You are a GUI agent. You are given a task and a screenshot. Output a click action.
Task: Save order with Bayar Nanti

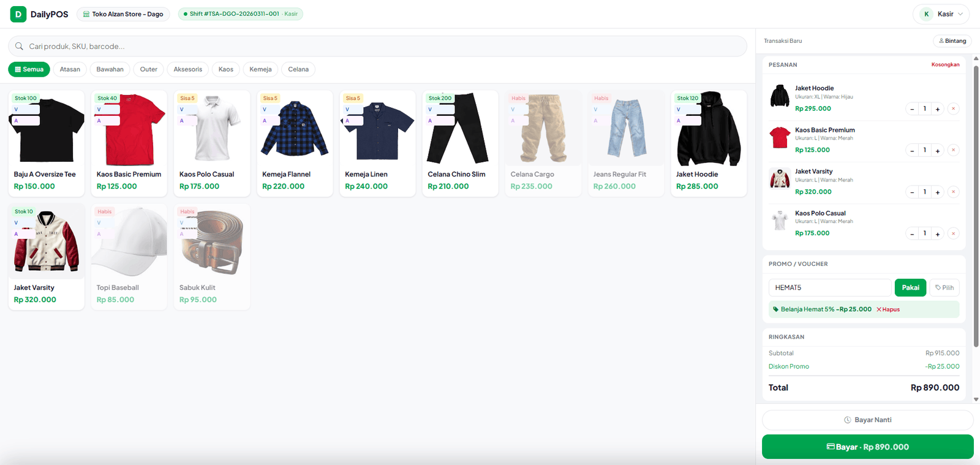point(867,420)
